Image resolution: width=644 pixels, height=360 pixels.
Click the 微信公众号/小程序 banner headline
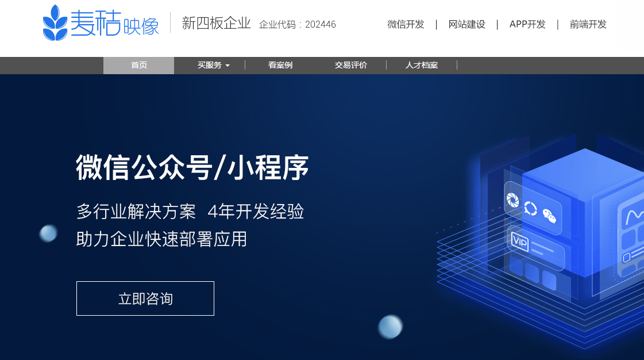192,167
